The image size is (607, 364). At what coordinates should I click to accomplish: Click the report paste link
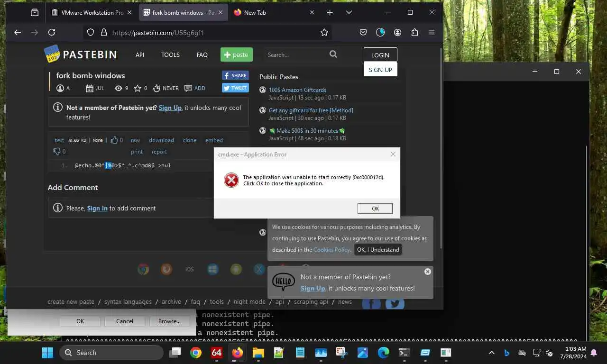click(x=159, y=152)
